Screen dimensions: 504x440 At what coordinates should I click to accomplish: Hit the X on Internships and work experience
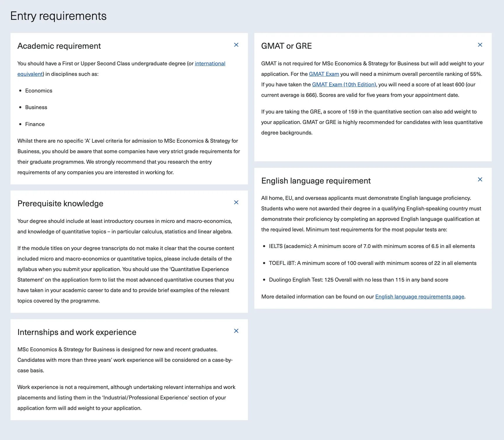pos(236,331)
